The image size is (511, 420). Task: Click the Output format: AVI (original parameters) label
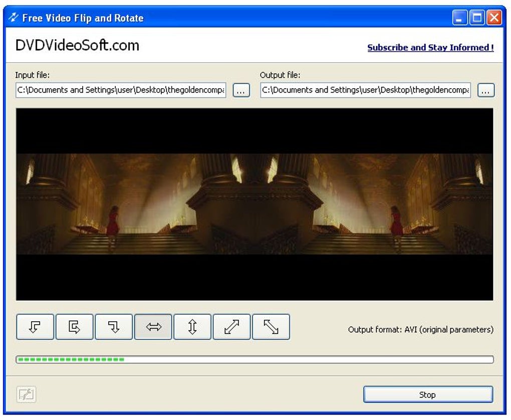point(421,330)
